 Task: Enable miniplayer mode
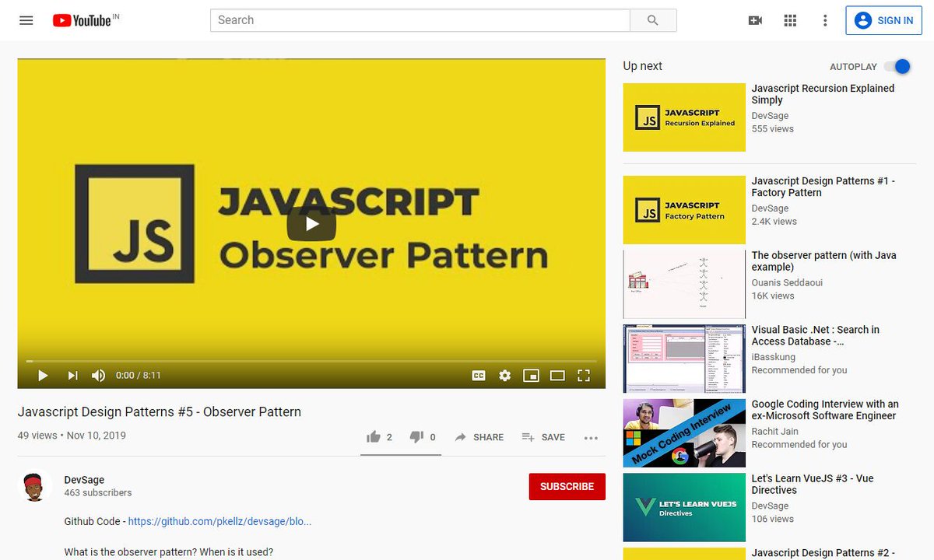531,376
